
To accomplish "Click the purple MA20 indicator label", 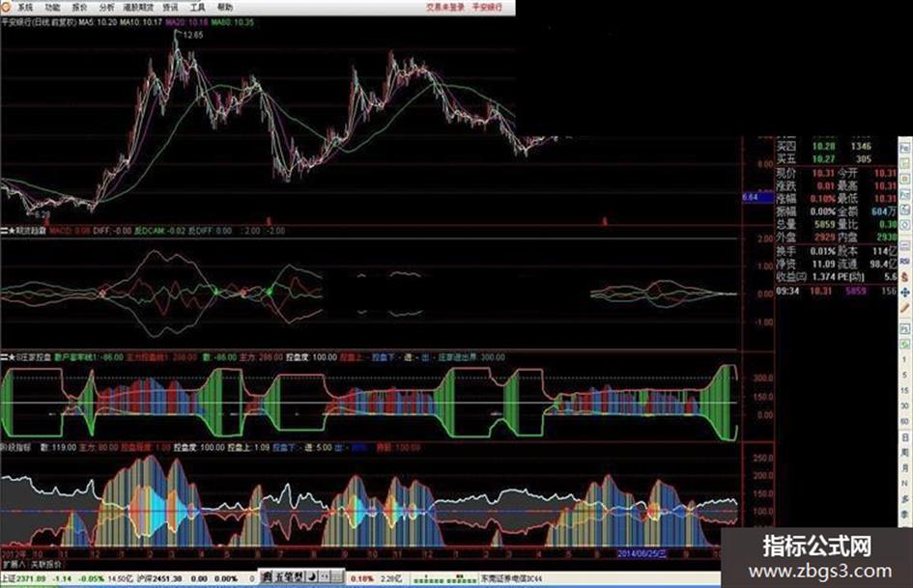I will click(186, 22).
